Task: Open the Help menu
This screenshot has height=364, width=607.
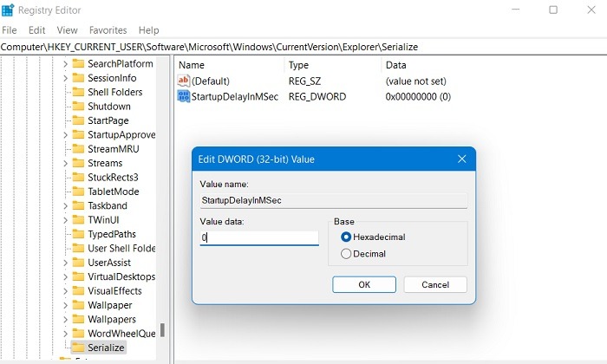Action: (148, 30)
